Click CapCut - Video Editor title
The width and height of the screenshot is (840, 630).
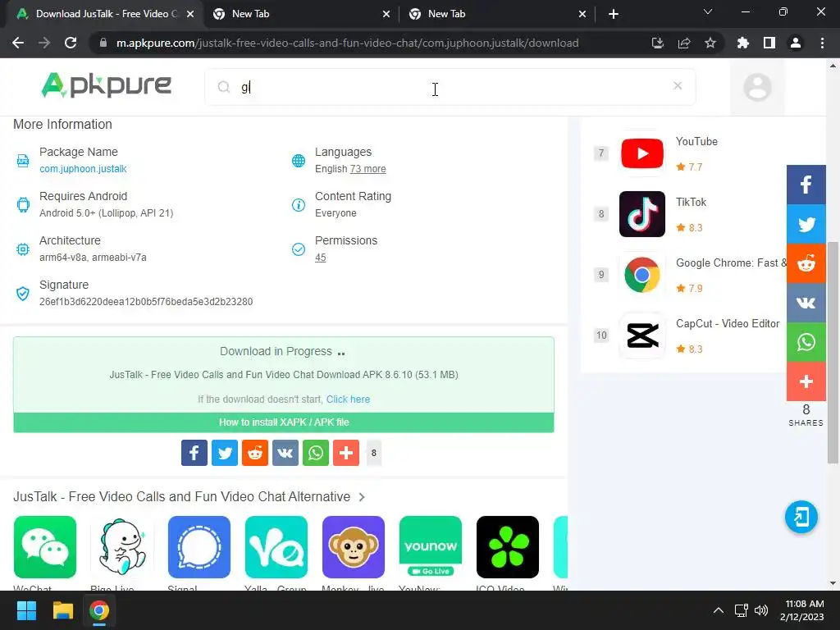coord(728,323)
